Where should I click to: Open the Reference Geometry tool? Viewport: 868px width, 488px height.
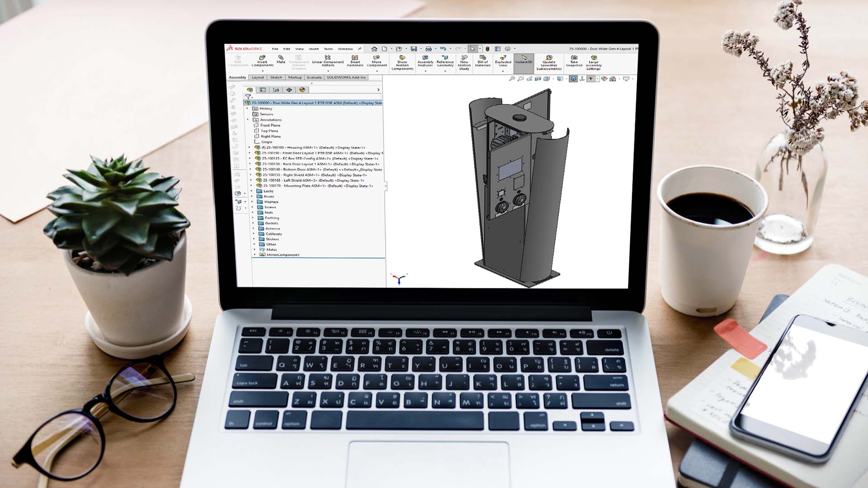(445, 61)
